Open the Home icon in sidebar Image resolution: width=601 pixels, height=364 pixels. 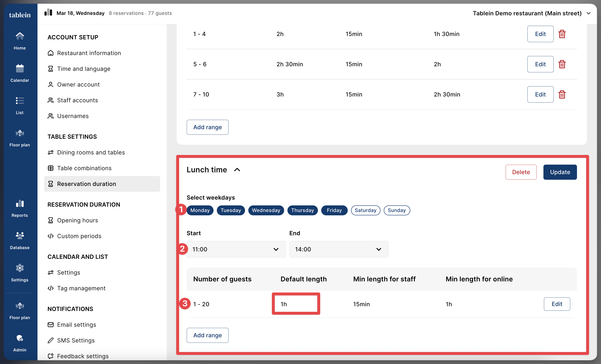[20, 36]
